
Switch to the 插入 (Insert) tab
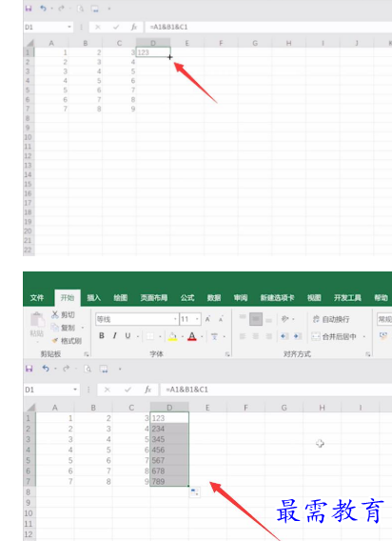[x=93, y=298]
